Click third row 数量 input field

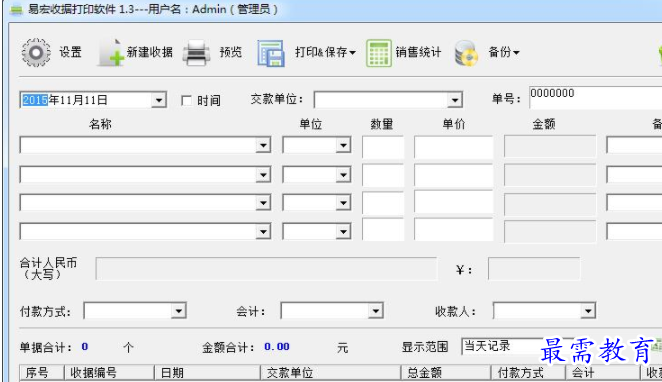[383, 203]
